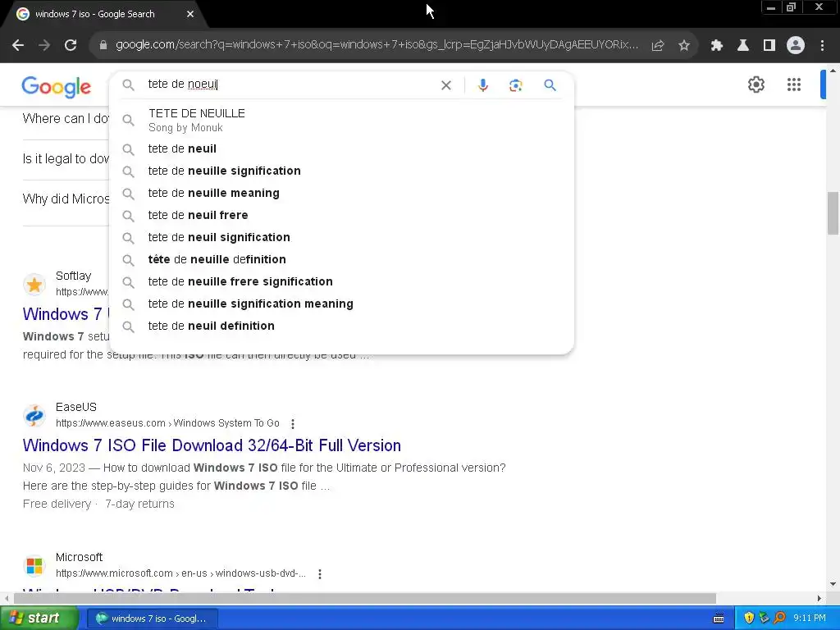Open the Softlay Windows 7 result link
The width and height of the screenshot is (840, 630).
(66, 314)
